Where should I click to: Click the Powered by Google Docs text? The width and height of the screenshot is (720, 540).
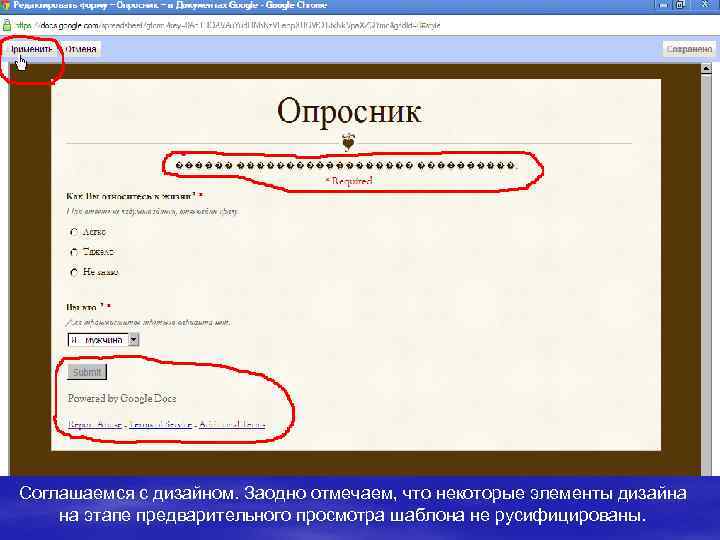pos(122,399)
